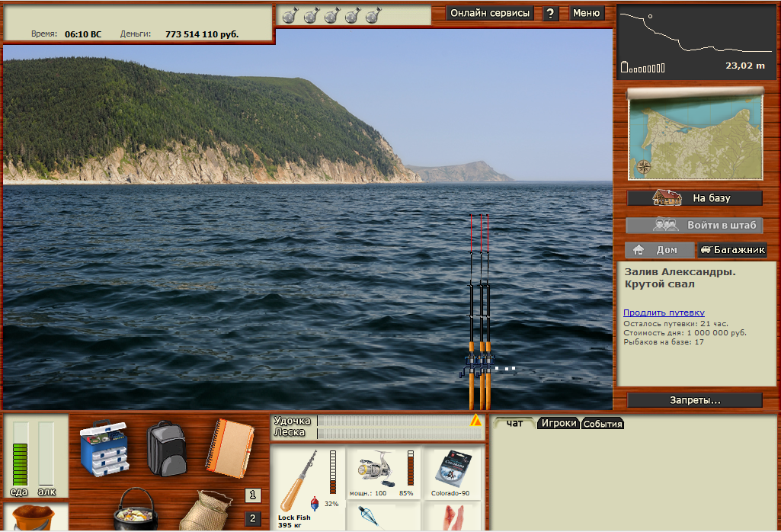
Task: Click the fifth trophy medal icon
Action: point(373,16)
